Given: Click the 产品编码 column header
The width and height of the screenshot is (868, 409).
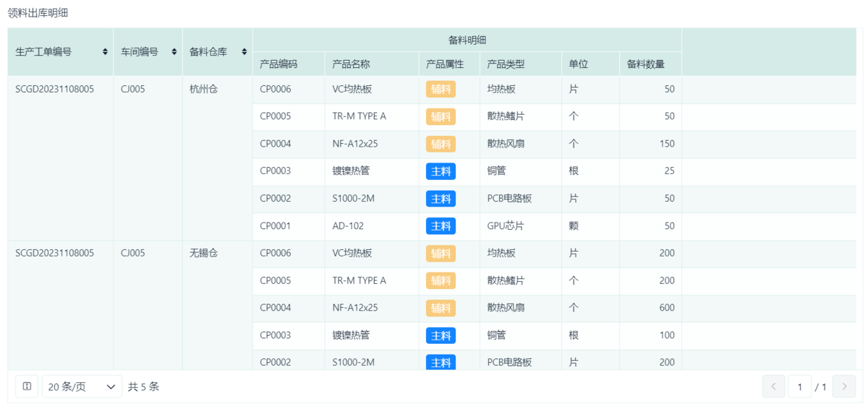Looking at the screenshot, I should (x=278, y=64).
